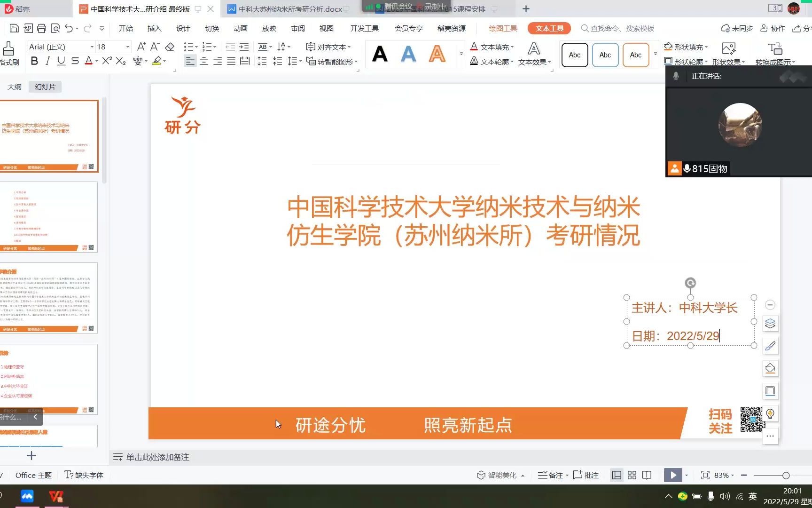The width and height of the screenshot is (812, 508).
Task: Select the orange A text style preset
Action: coord(437,55)
